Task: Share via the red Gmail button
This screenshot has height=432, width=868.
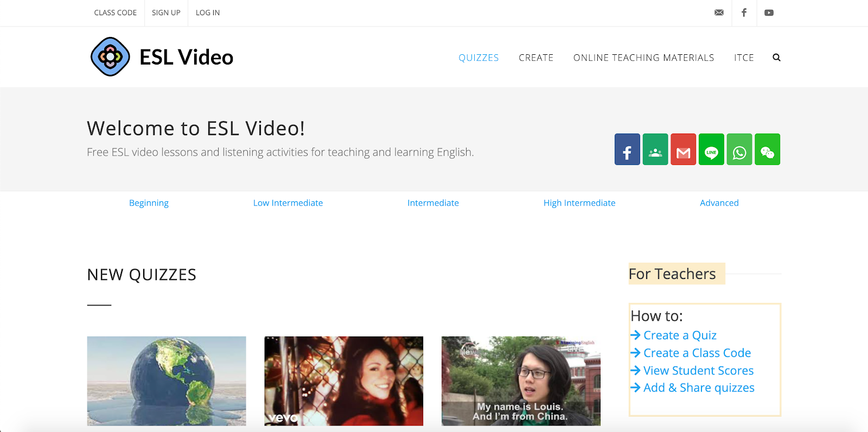Action: point(683,149)
